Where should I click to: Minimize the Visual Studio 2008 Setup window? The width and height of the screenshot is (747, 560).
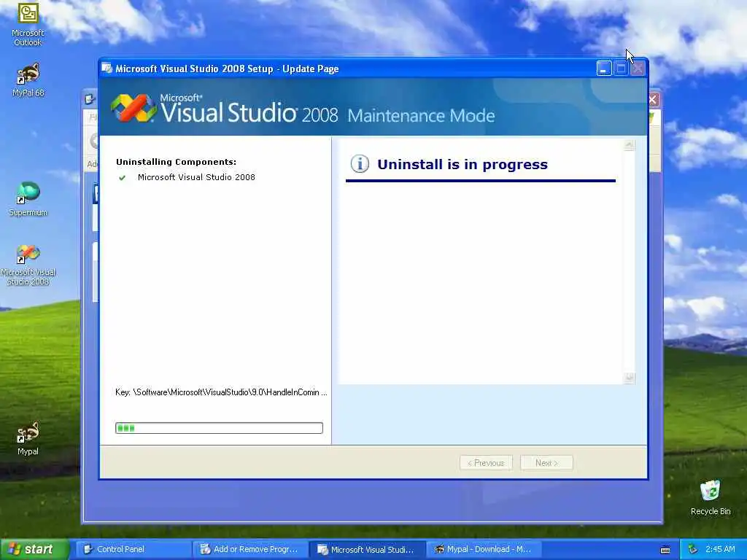click(x=604, y=69)
